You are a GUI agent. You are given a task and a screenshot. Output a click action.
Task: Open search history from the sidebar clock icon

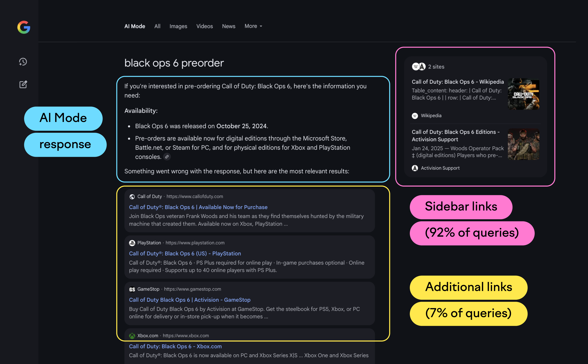[x=23, y=62]
